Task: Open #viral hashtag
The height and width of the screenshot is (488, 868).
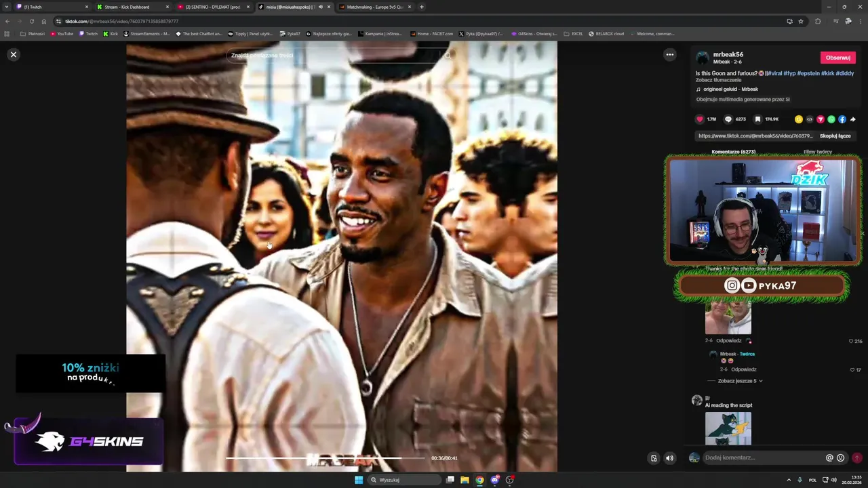Action: (x=776, y=73)
